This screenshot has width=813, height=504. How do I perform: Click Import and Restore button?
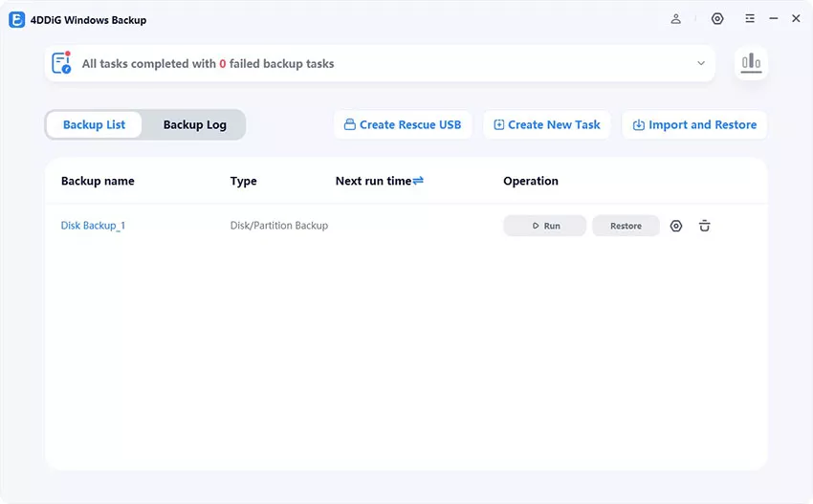click(694, 124)
